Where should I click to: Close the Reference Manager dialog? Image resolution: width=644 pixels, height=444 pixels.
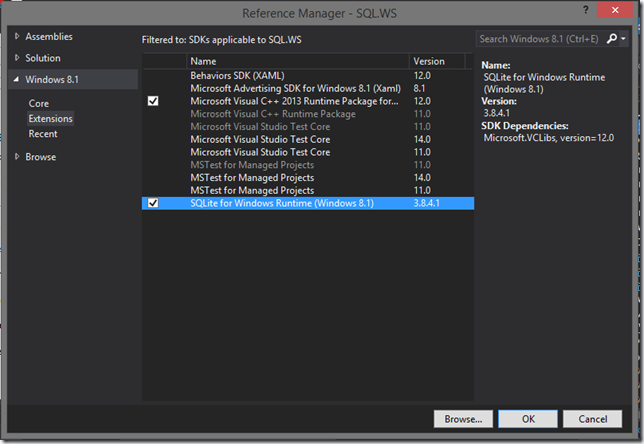(x=614, y=10)
